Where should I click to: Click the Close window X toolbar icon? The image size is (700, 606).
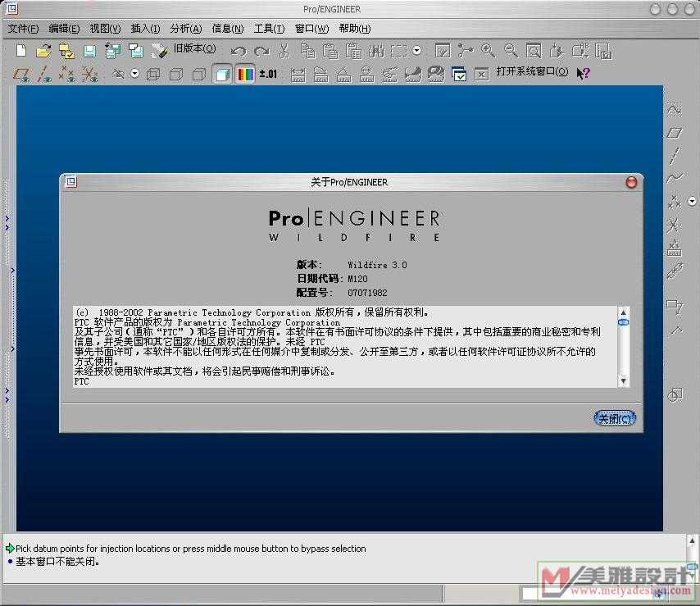click(x=481, y=74)
